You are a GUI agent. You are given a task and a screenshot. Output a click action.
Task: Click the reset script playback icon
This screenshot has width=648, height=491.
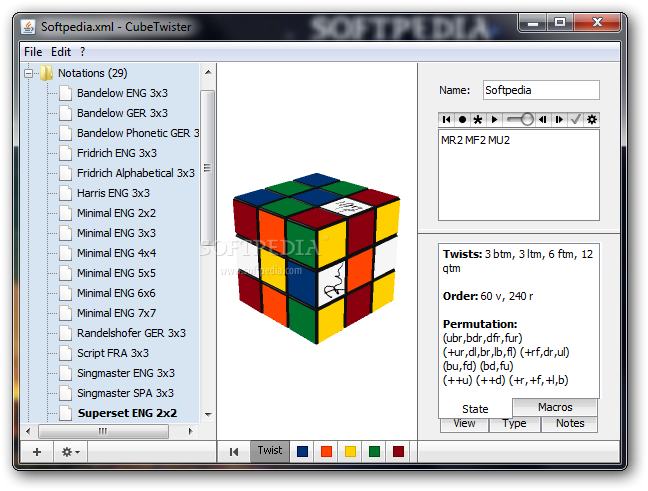point(446,119)
